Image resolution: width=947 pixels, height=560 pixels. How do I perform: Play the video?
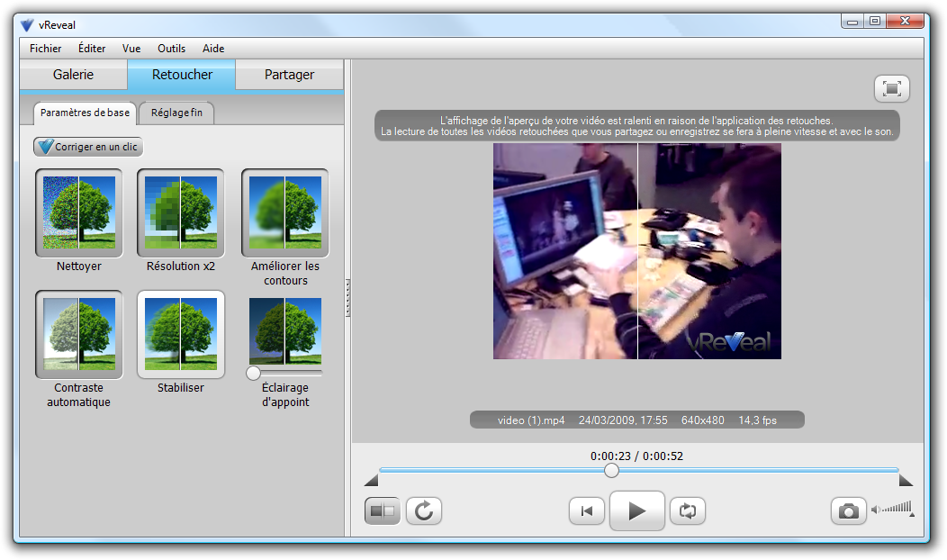click(637, 511)
